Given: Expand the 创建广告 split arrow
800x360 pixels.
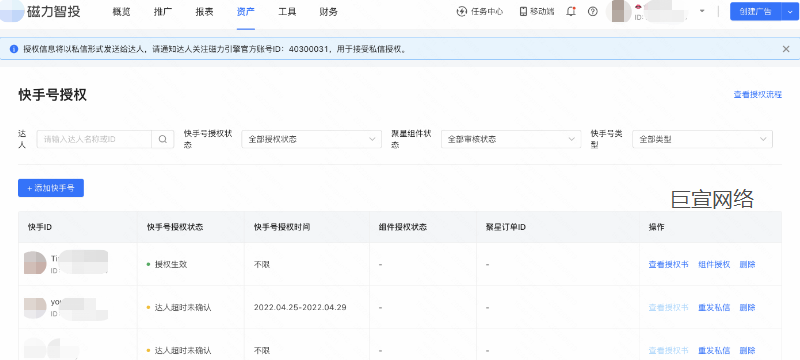Looking at the screenshot, I should 789,11.
